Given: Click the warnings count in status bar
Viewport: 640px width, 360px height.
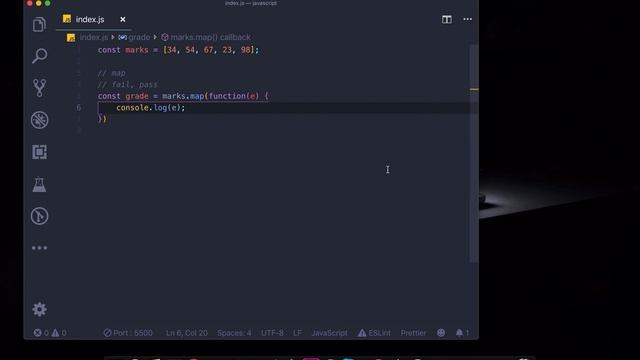Looking at the screenshot, I should point(59,333).
